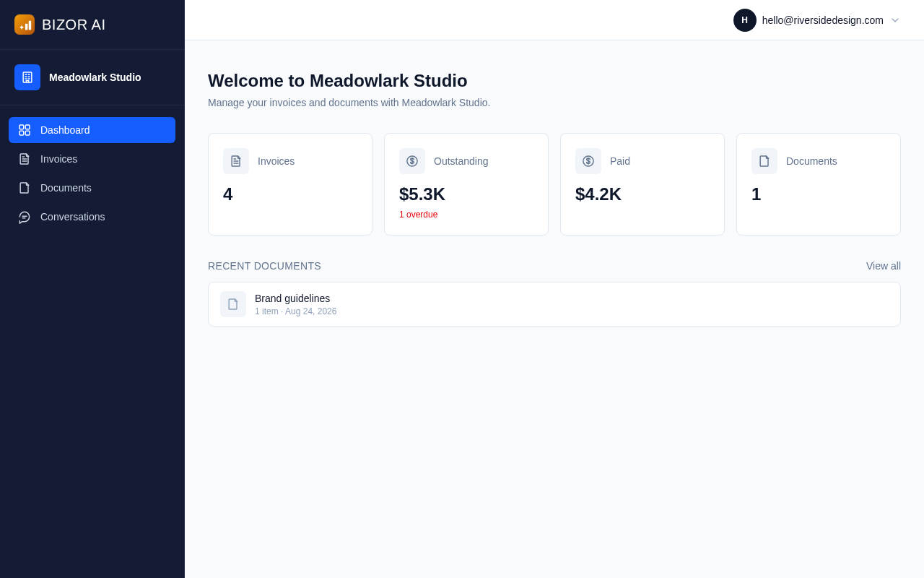Click the Brand guidelines file icon
This screenshot has width=924, height=578.
[x=233, y=304]
